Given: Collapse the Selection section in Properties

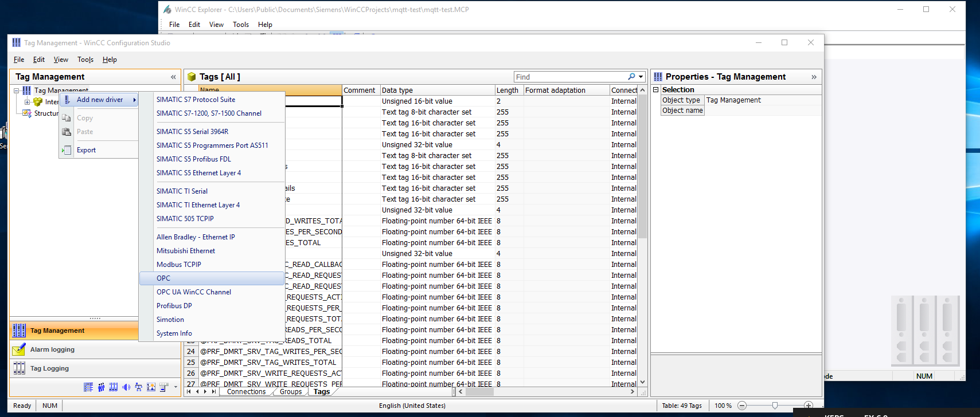Looking at the screenshot, I should click(x=656, y=90).
